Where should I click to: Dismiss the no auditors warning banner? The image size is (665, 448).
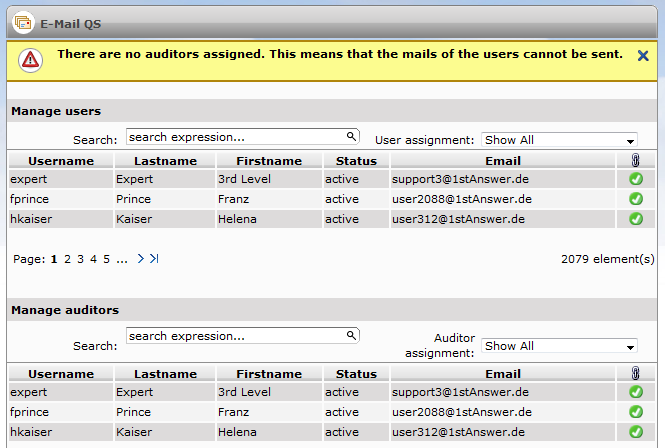(x=643, y=56)
